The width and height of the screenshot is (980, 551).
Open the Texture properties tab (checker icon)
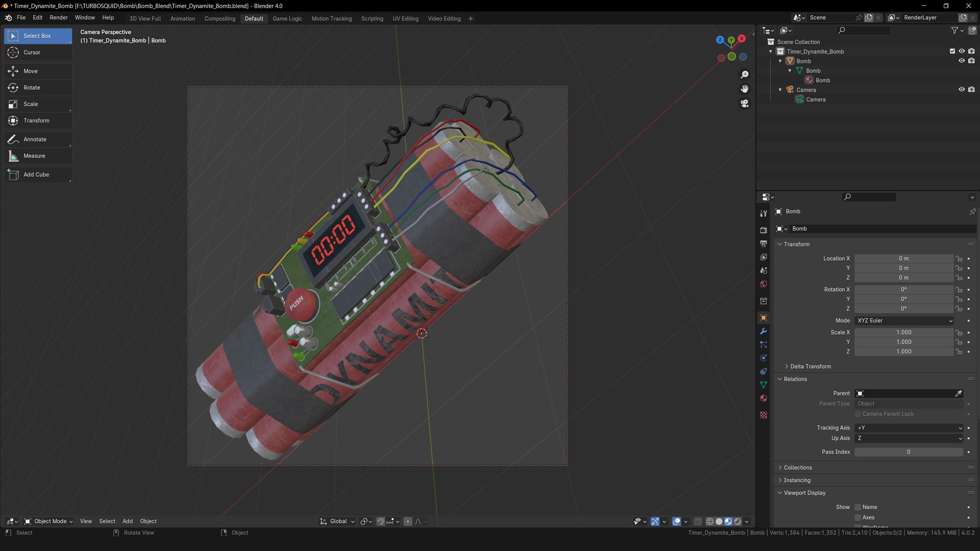point(764,415)
